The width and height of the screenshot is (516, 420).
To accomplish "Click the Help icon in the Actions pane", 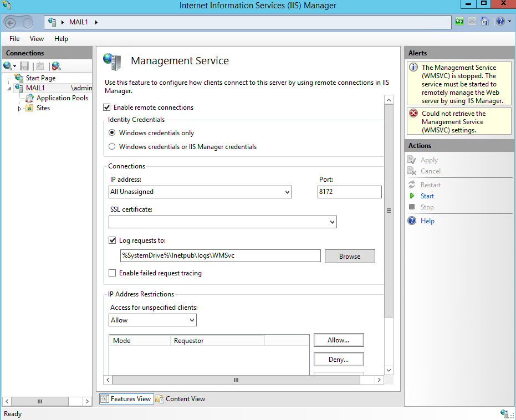I will (412, 221).
